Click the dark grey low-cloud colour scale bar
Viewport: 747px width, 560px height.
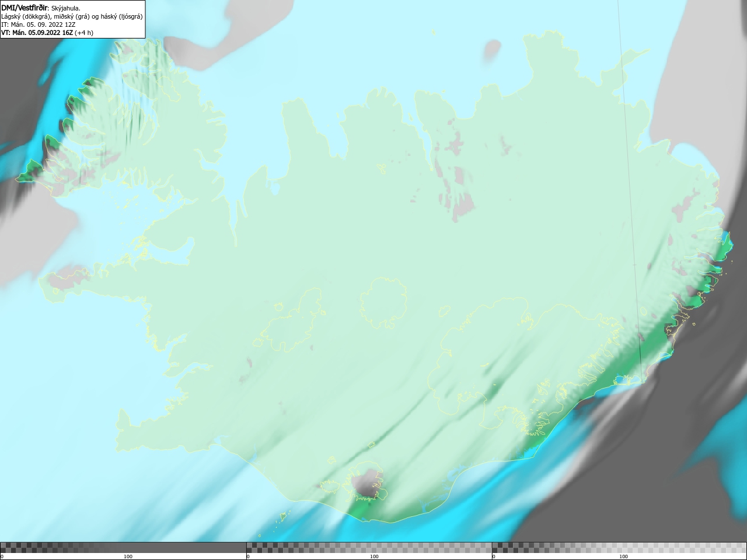(x=123, y=548)
